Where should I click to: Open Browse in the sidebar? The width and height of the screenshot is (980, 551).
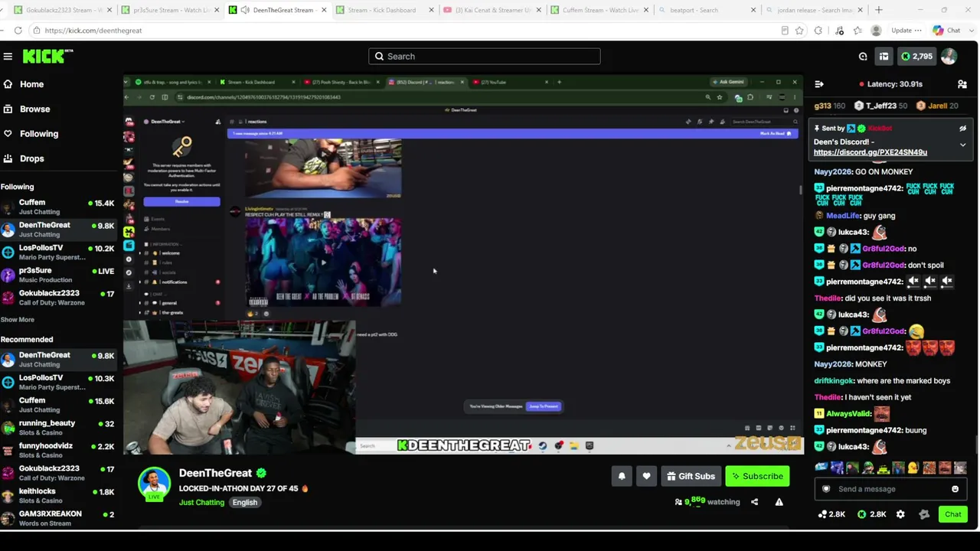point(34,109)
